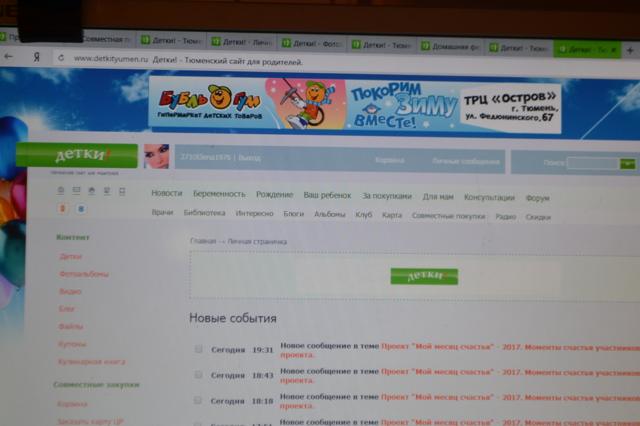640x426 pixels.
Task: Click the orange round icon under the logo
Action: tap(62, 208)
